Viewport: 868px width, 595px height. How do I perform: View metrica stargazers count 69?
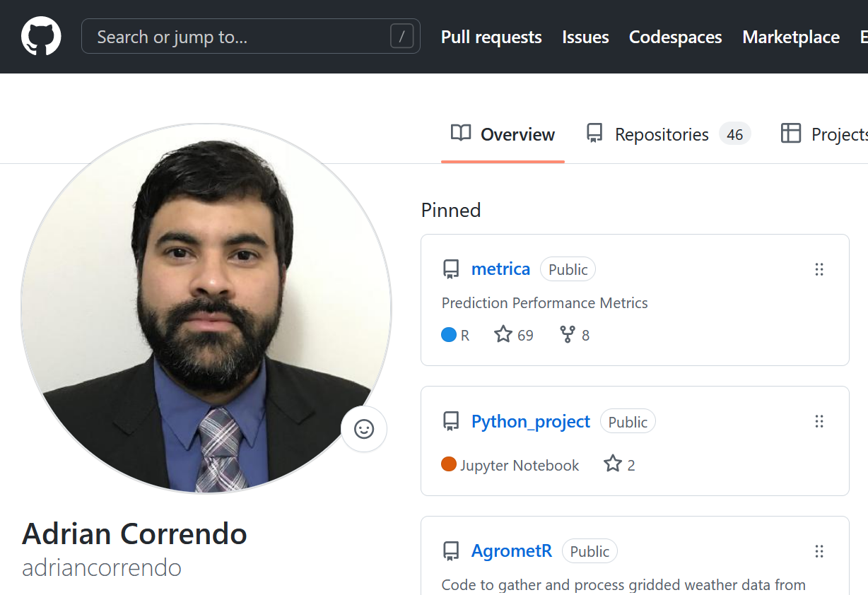coord(525,335)
